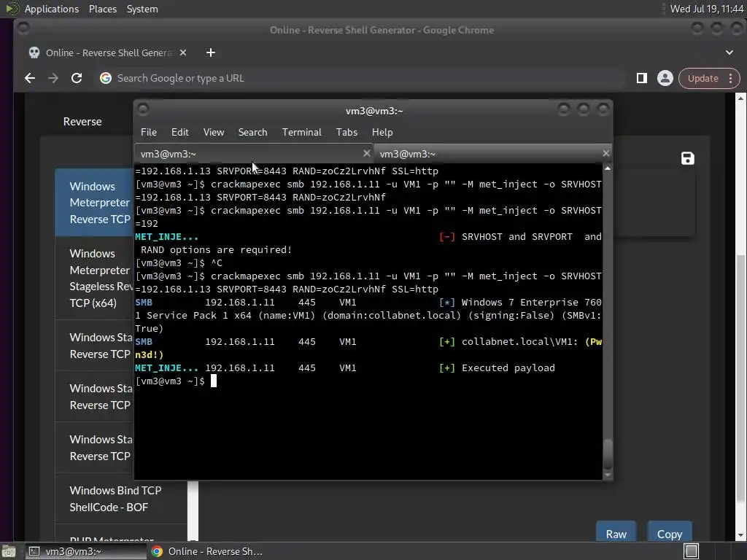Click the red [-] error marker
Screen dimensions: 747x560
tap(447, 237)
